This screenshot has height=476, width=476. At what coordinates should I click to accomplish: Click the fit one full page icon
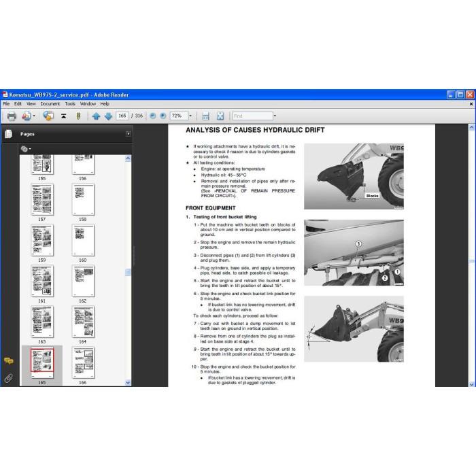pos(220,116)
